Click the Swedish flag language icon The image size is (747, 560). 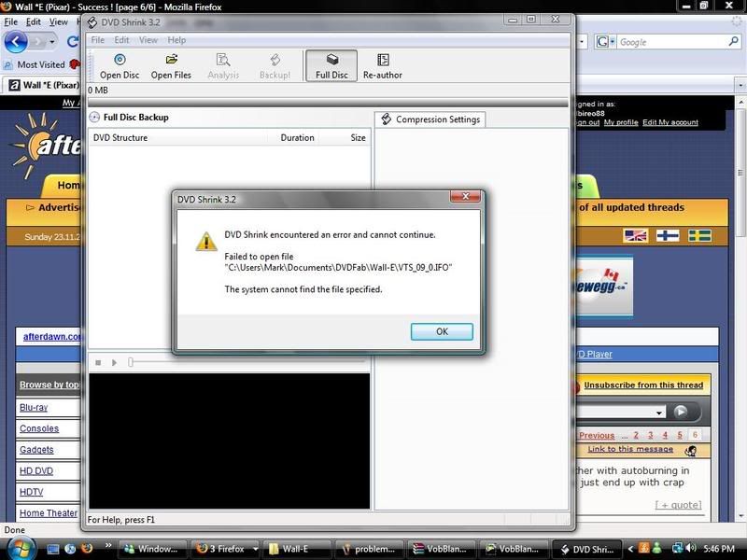pos(699,235)
